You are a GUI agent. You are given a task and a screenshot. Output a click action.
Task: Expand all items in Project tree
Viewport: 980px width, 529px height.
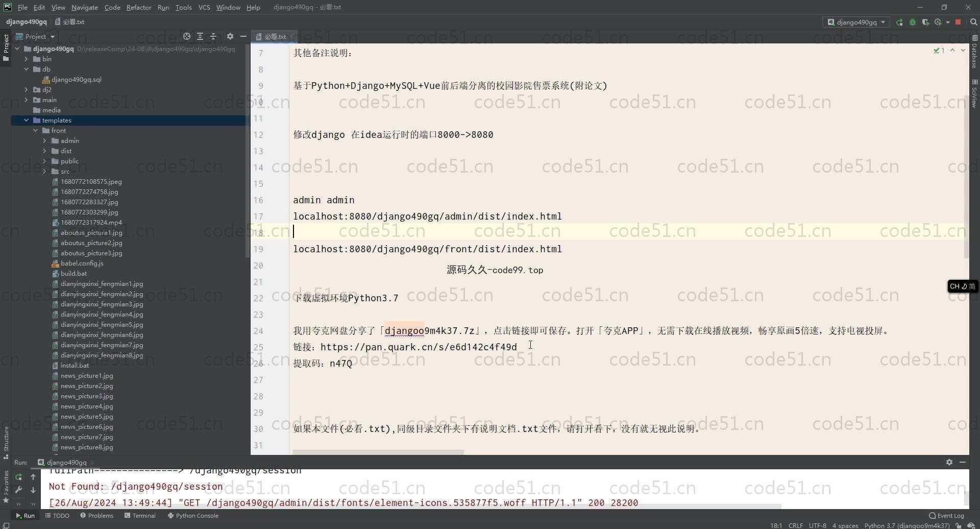coord(200,36)
